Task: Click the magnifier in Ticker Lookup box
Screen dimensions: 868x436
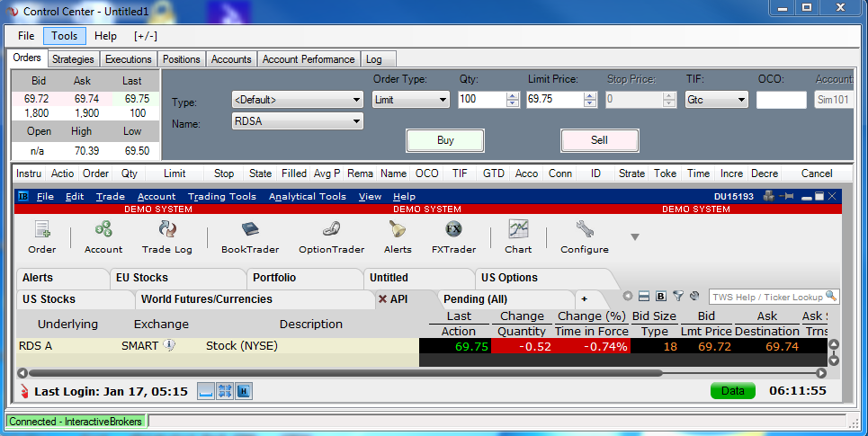Action: [831, 296]
